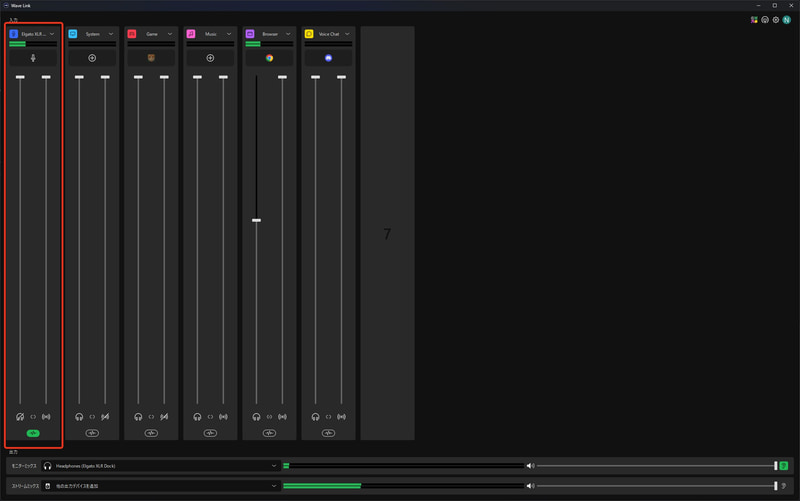
Task: Mute headphone monitor on System channel
Action: [79, 417]
